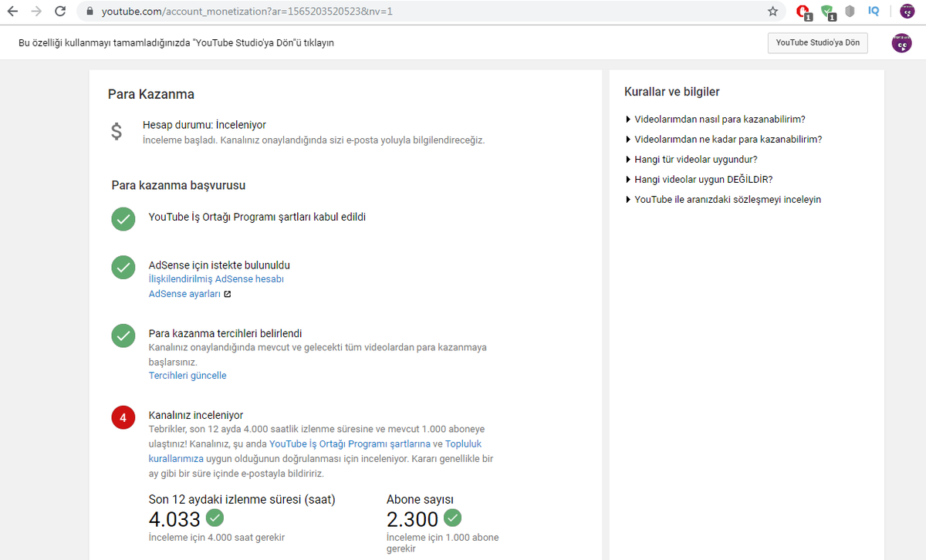
Task: Return via YouTube Studio'ya Dön button
Action: pos(817,43)
